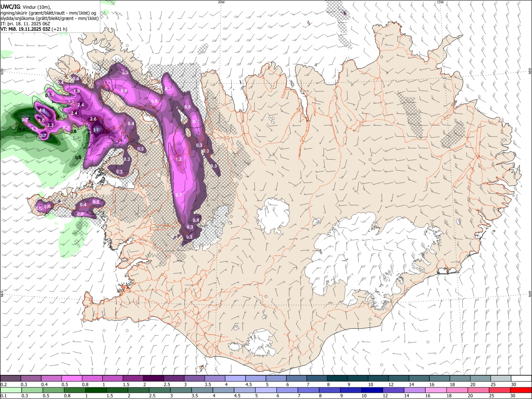Click the 8 blue swatch in the lower legend row
Screen dimensions: 532x399
tap(330, 390)
